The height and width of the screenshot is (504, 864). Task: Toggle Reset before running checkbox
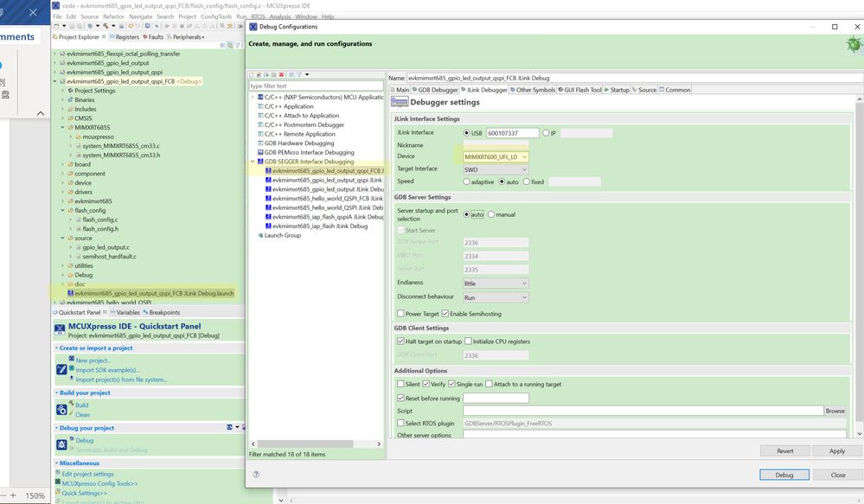point(400,398)
